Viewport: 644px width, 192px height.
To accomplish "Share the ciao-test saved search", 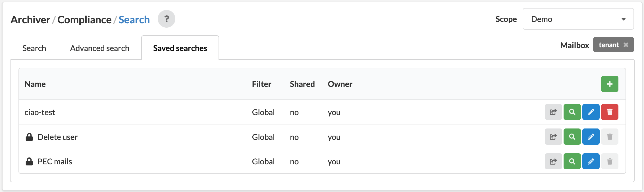I will 553,112.
